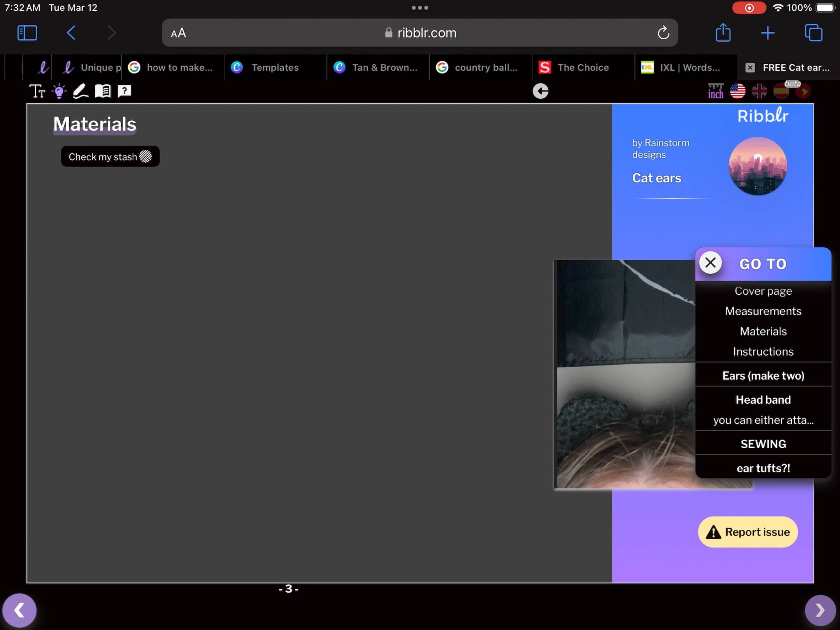Select the beta language flag
The width and height of the screenshot is (840, 630).
pos(803,91)
